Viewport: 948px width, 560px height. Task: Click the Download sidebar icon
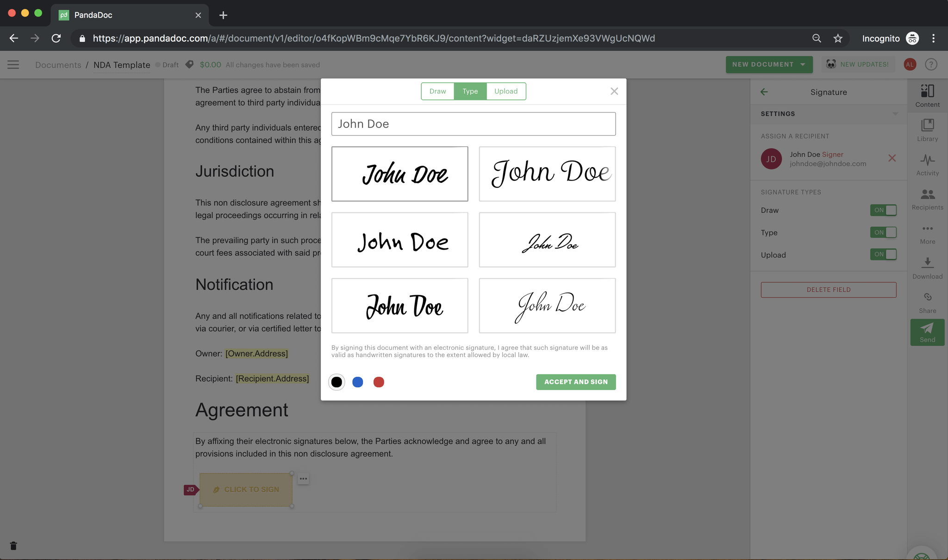(x=927, y=268)
